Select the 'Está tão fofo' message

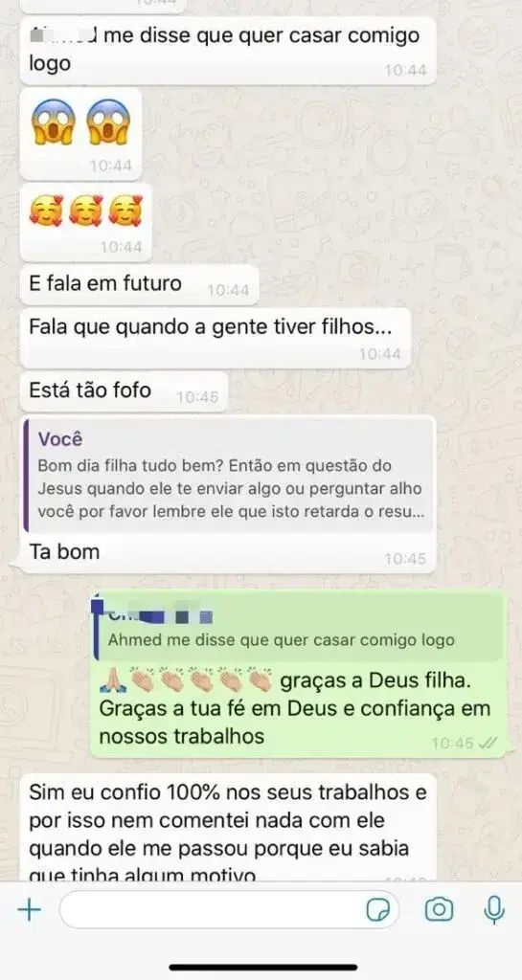pos(124,391)
